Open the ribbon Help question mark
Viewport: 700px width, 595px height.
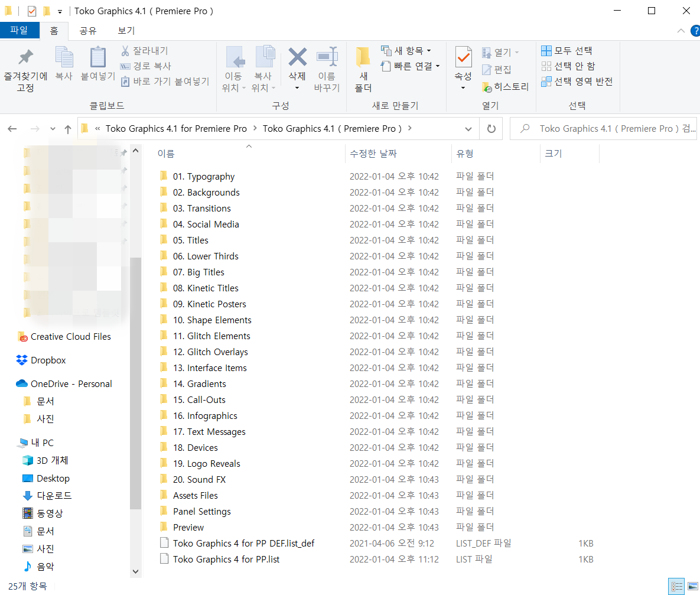tap(695, 31)
